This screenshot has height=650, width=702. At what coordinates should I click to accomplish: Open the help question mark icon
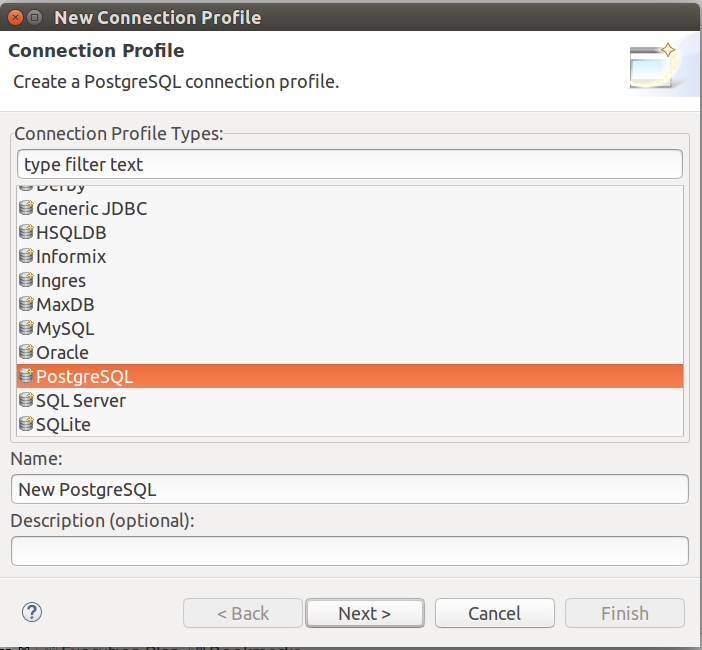pyautogui.click(x=32, y=612)
